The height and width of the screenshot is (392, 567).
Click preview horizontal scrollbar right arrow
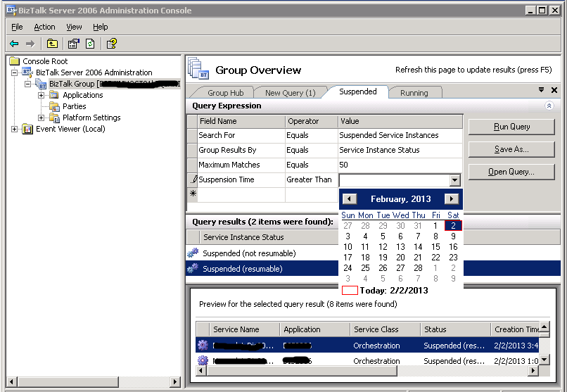pyautogui.click(x=533, y=370)
